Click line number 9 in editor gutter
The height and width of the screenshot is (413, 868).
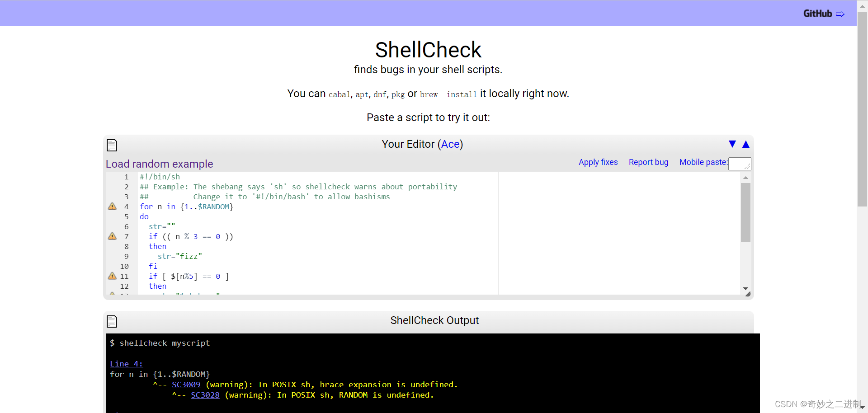[x=127, y=256]
